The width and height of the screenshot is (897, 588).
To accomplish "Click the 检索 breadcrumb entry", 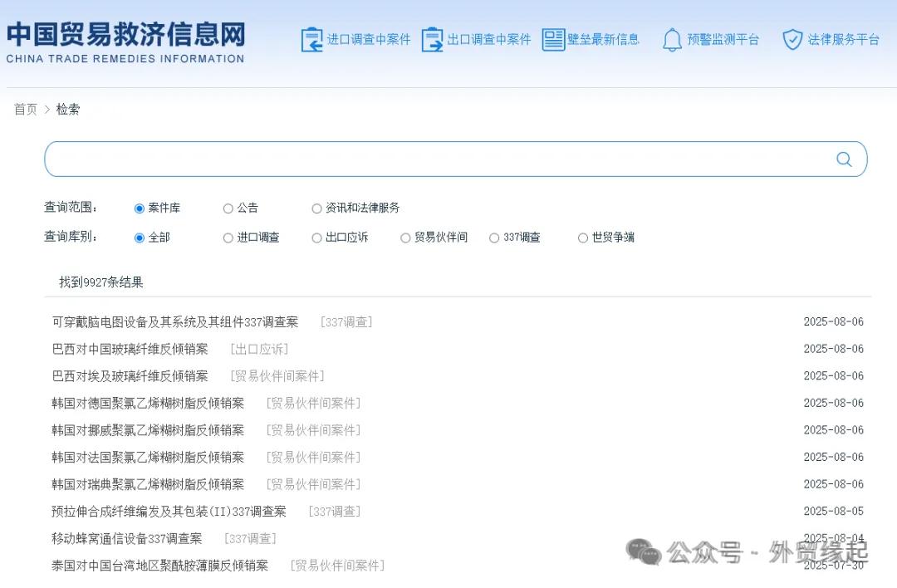I will pos(68,109).
